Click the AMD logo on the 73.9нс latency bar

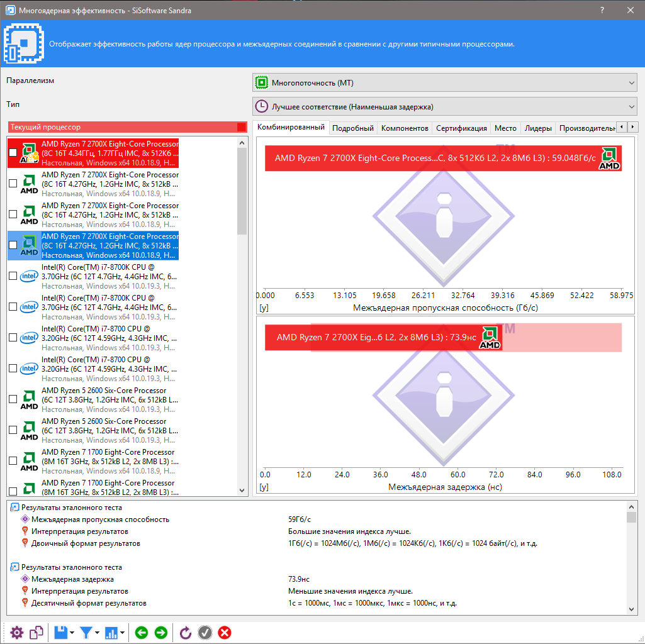(490, 338)
